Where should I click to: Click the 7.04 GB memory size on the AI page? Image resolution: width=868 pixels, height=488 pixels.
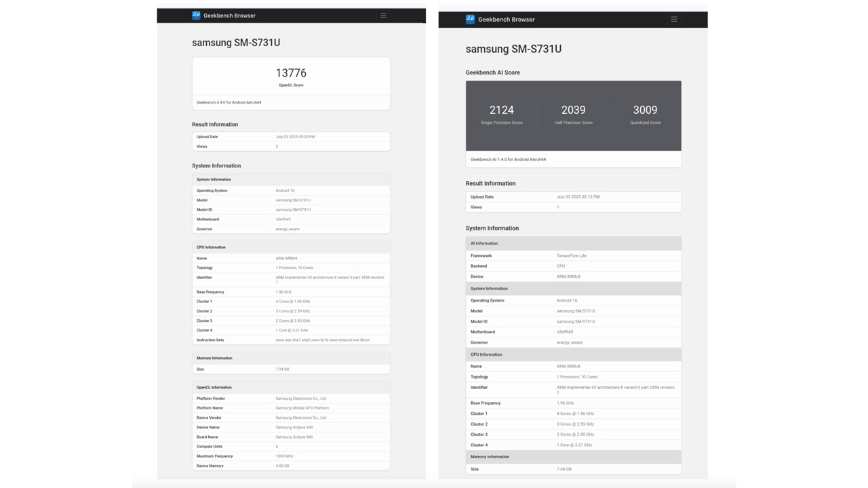(x=564, y=469)
